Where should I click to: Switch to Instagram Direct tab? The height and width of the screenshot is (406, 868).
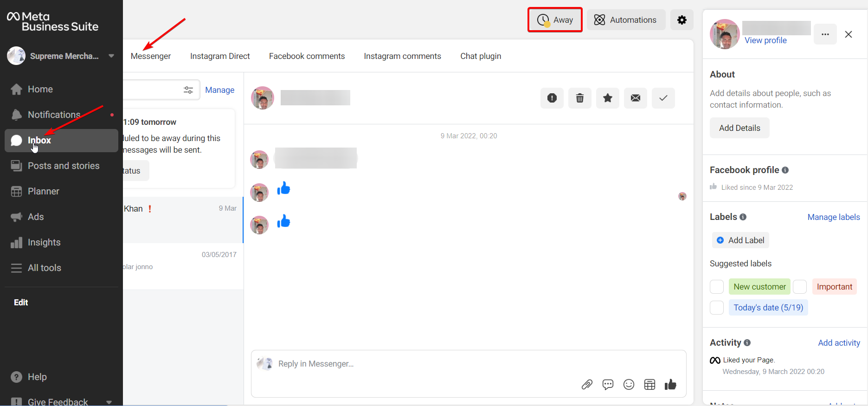(220, 56)
